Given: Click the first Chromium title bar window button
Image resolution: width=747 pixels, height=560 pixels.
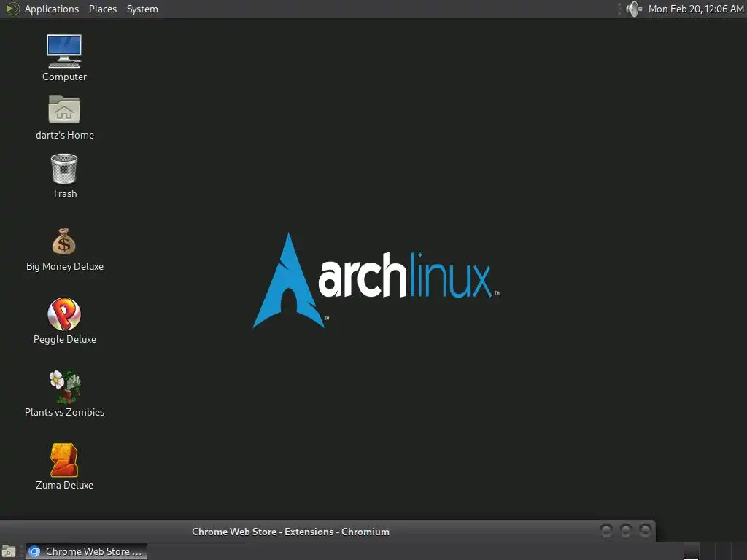Looking at the screenshot, I should click(x=606, y=530).
